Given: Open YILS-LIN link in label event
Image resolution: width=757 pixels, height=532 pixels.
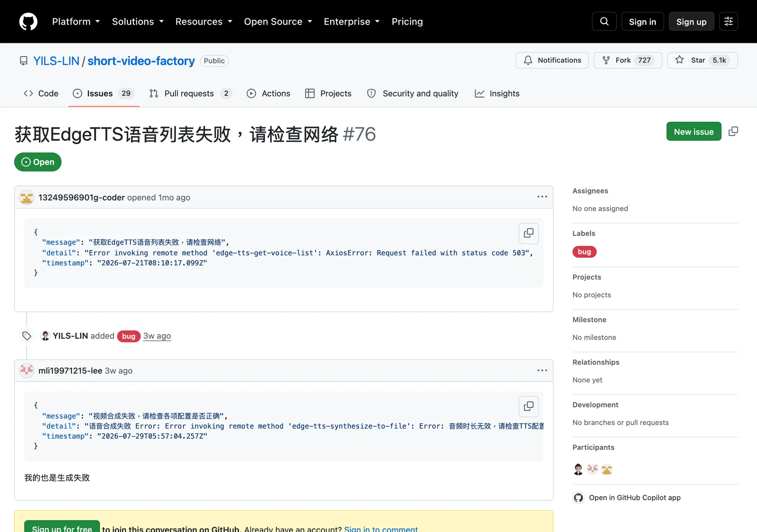Looking at the screenshot, I should pos(70,336).
